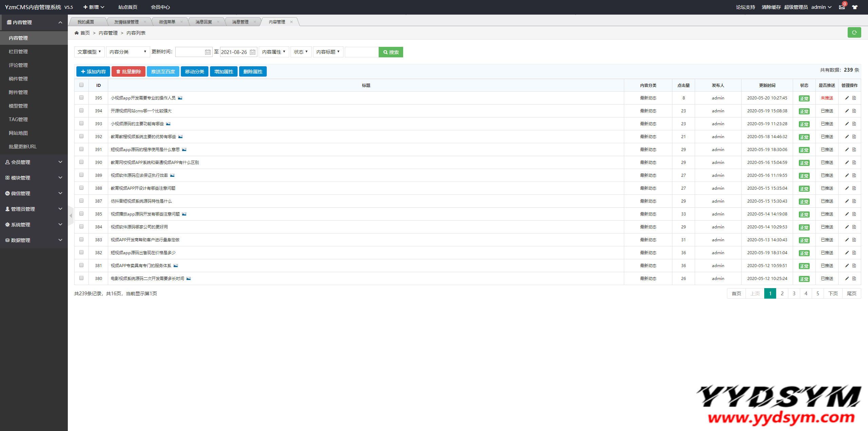The width and height of the screenshot is (868, 431).
Task: Switch to the 友情链接管理 tab
Action: 126,22
